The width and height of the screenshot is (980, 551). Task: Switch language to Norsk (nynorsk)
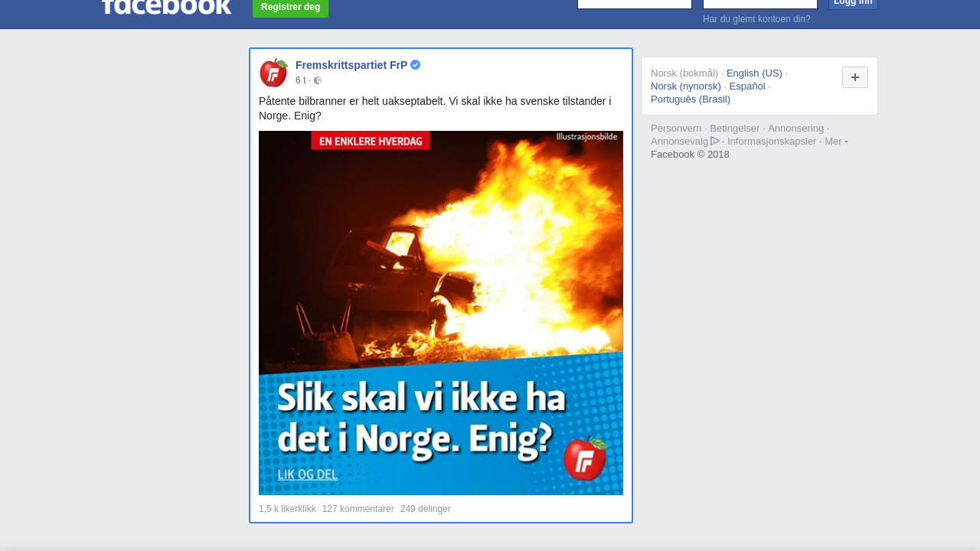(x=686, y=86)
